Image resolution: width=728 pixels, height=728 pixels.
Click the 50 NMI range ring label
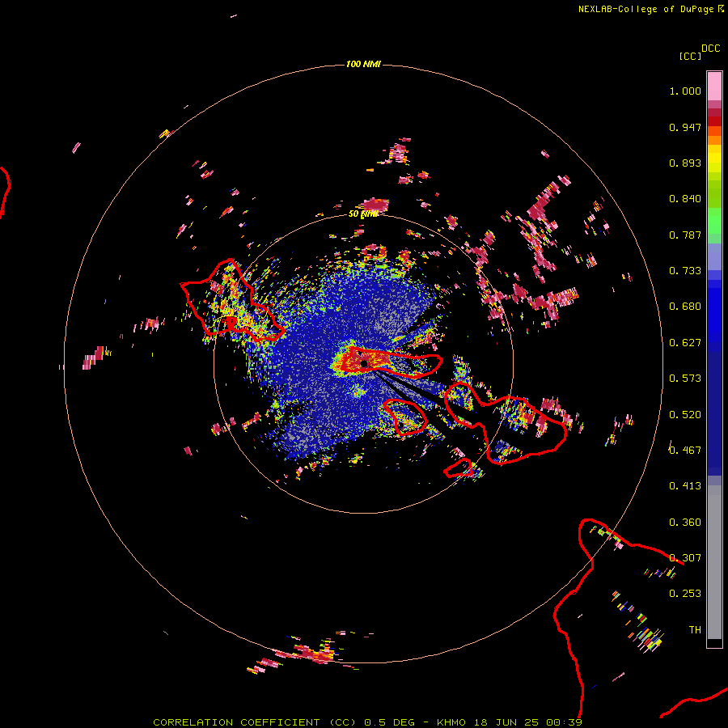363,214
